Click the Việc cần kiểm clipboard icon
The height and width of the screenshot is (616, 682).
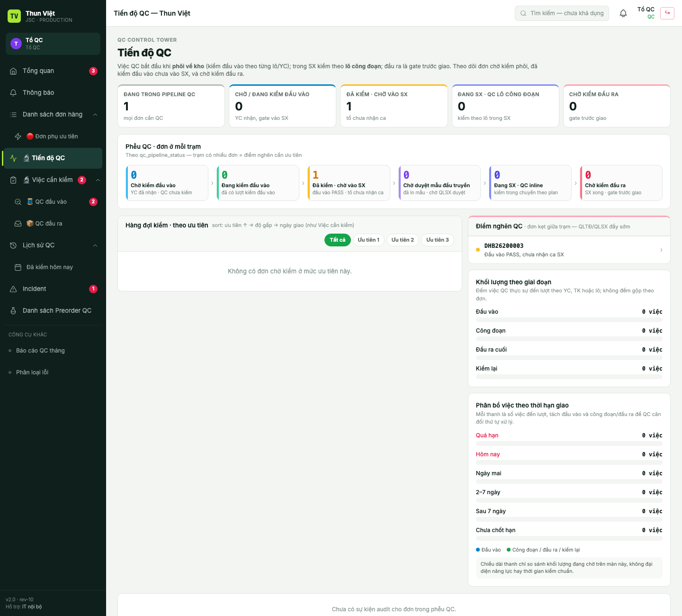click(13, 180)
